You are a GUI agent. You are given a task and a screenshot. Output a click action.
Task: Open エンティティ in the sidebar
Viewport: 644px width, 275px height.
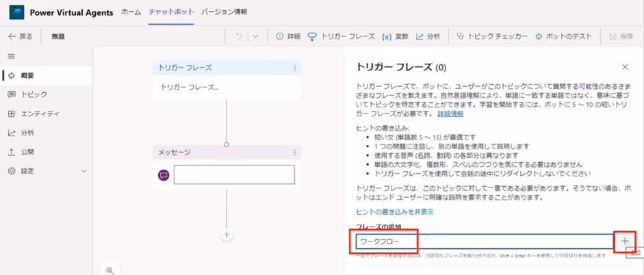46,114
